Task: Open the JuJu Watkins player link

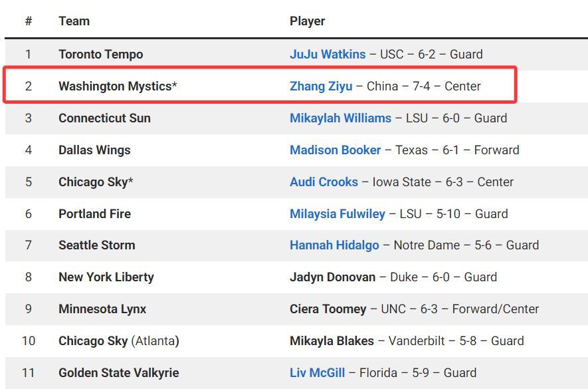Action: pos(327,55)
